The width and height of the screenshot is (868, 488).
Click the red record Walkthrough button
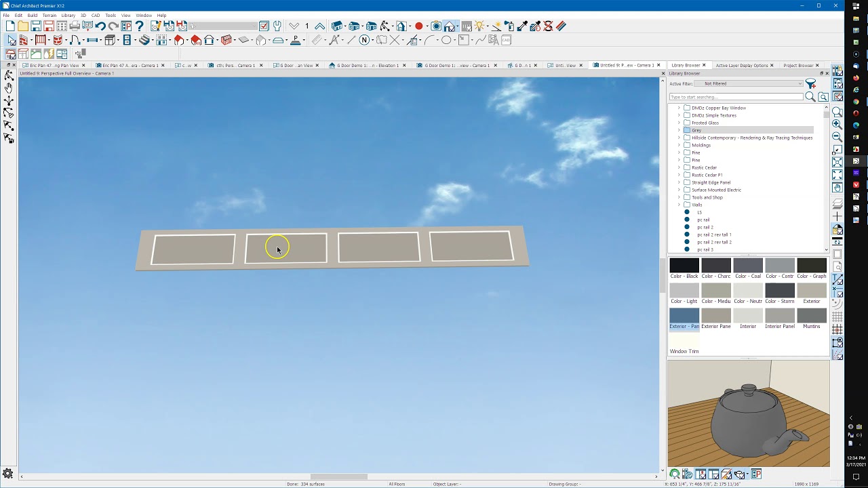pyautogui.click(x=419, y=26)
